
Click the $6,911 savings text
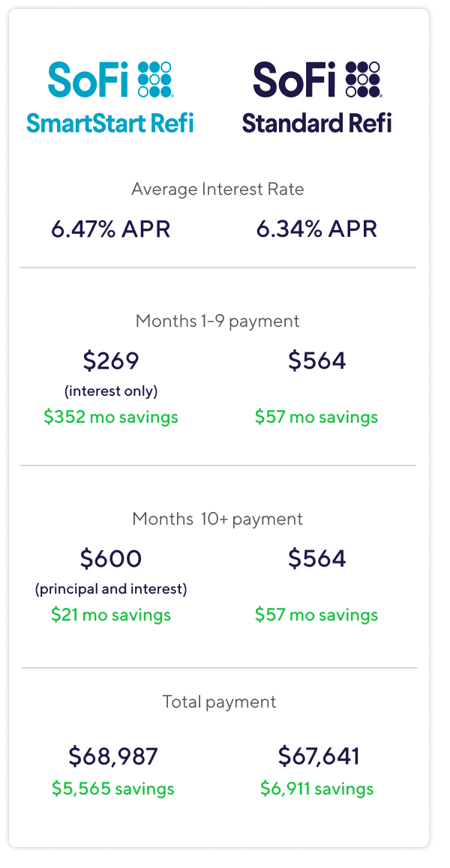pyautogui.click(x=317, y=789)
